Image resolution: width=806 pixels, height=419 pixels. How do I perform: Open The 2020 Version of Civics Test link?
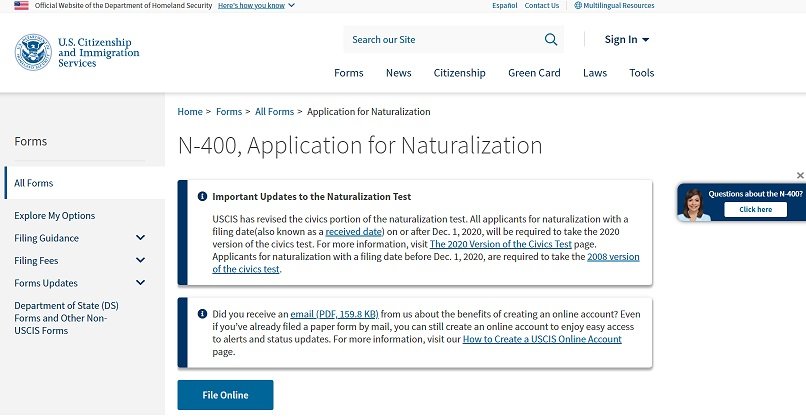485,244
